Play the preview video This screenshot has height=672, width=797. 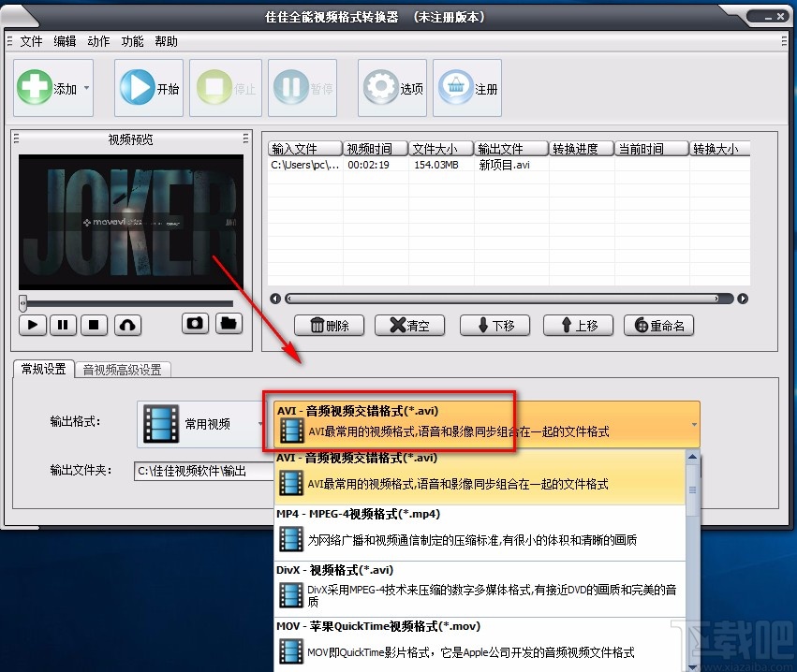tap(33, 325)
